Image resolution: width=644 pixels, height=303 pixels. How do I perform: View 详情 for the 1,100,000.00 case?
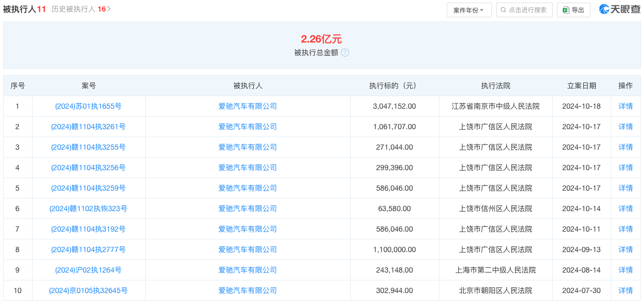click(x=625, y=249)
